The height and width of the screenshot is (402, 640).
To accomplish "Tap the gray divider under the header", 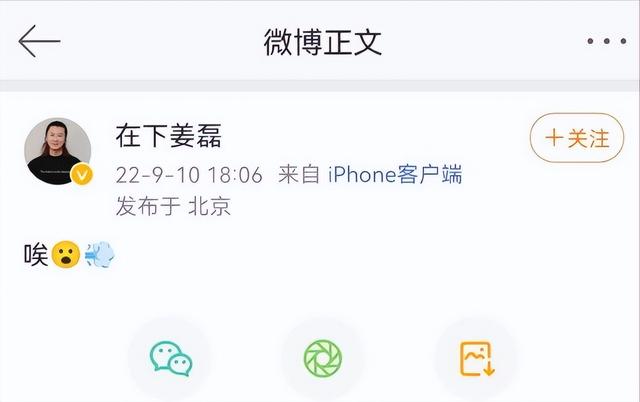I will [x=320, y=86].
